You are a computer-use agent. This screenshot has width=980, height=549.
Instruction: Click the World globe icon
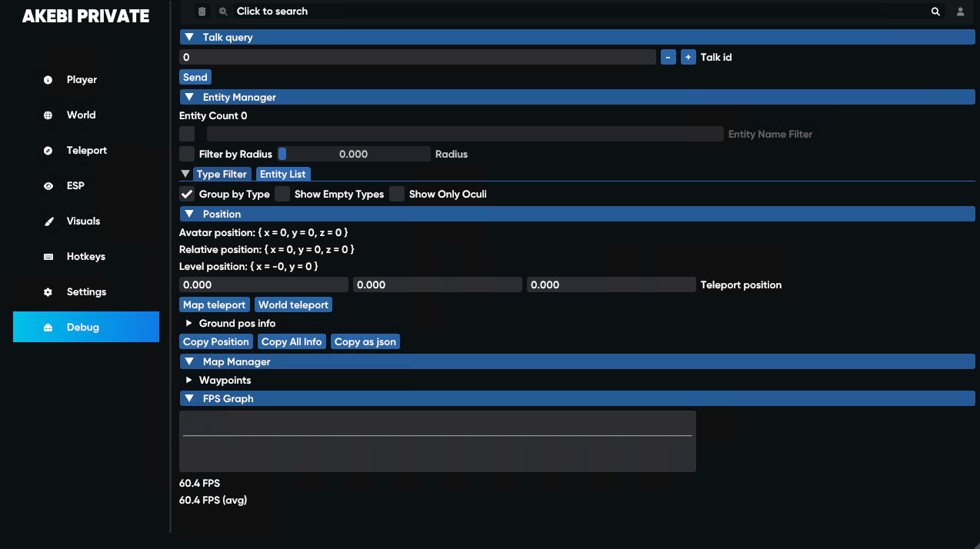(x=48, y=115)
